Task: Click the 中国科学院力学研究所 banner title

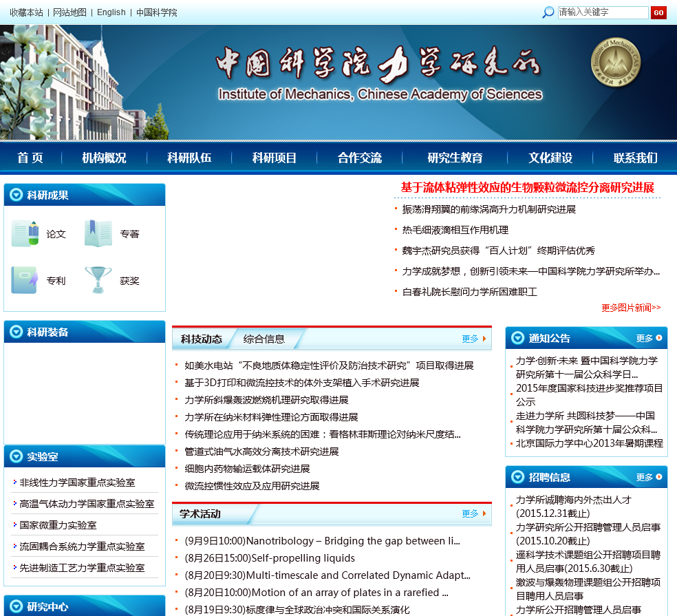Action: [378, 64]
